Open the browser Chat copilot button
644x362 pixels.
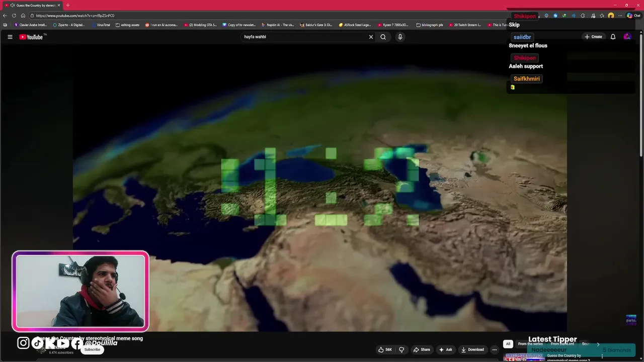[633, 16]
